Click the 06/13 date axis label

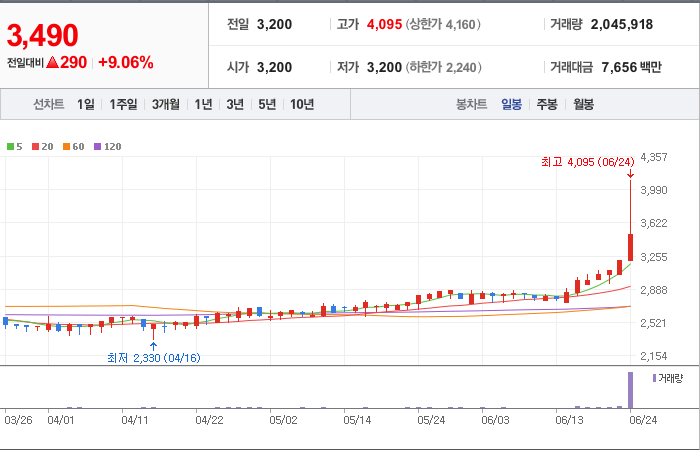(568, 421)
